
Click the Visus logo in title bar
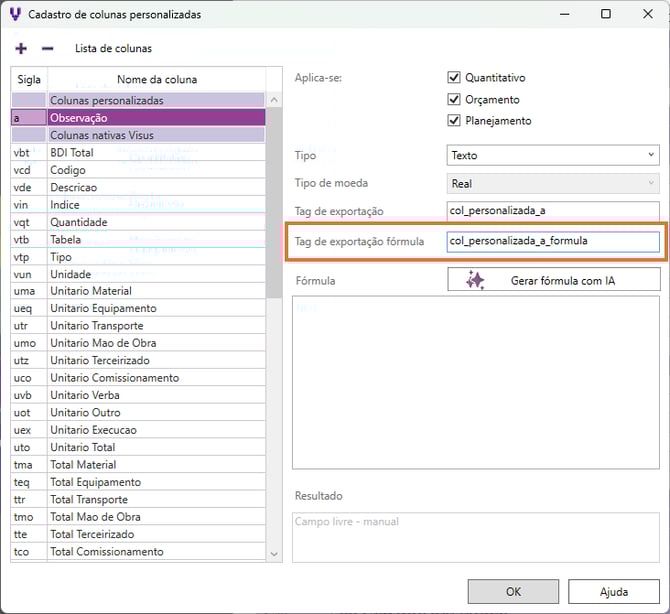point(14,14)
